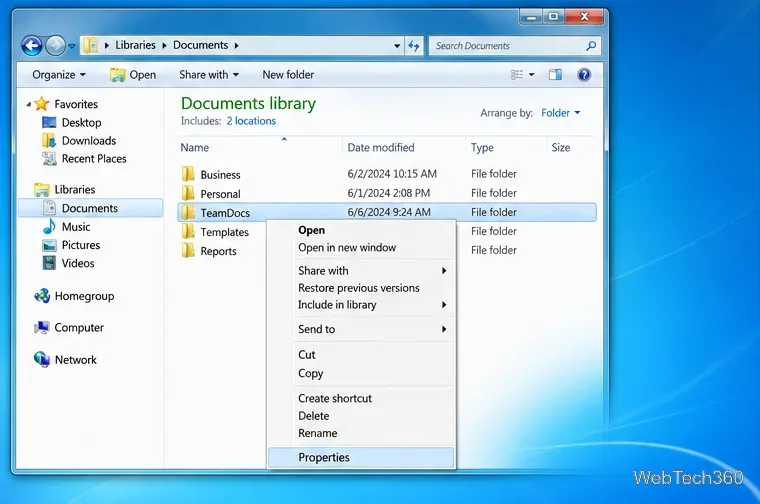Create a New folder from toolbar
Screen dimensions: 760x504
(288, 75)
